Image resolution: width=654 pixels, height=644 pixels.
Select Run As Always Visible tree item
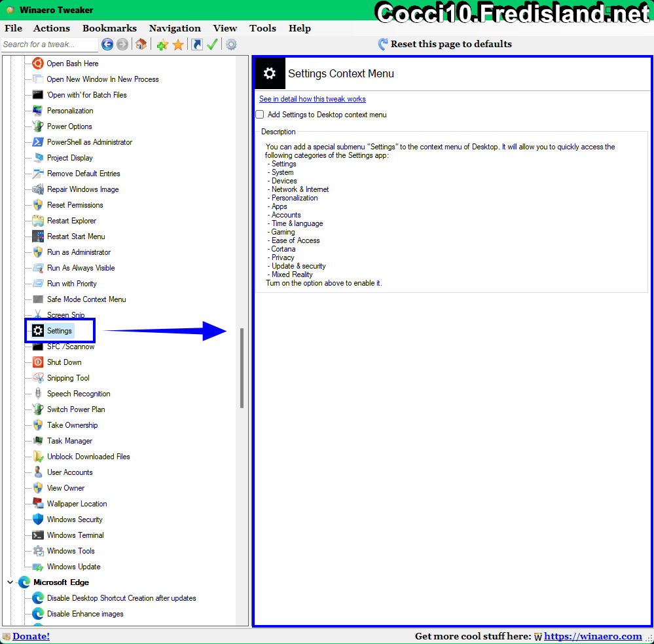81,268
